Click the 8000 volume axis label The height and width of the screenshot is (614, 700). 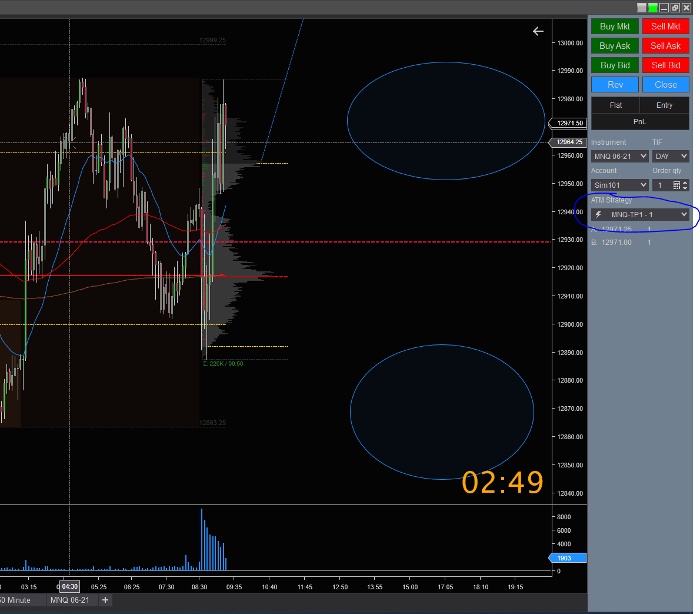[564, 517]
